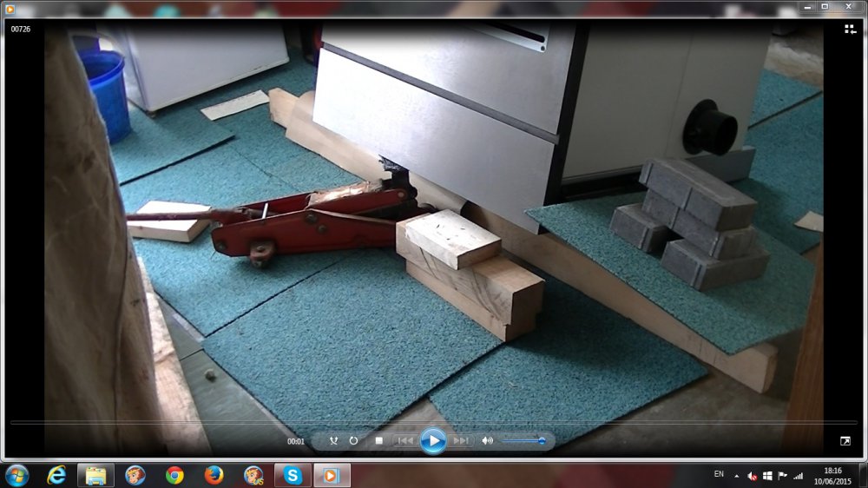
Task: Show hidden system tray icons
Action: tap(737, 476)
